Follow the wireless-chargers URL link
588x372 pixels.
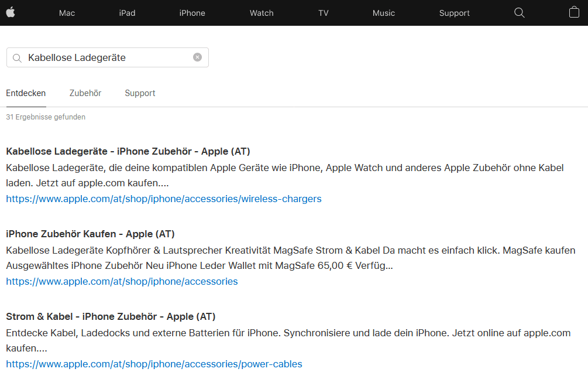tap(163, 199)
